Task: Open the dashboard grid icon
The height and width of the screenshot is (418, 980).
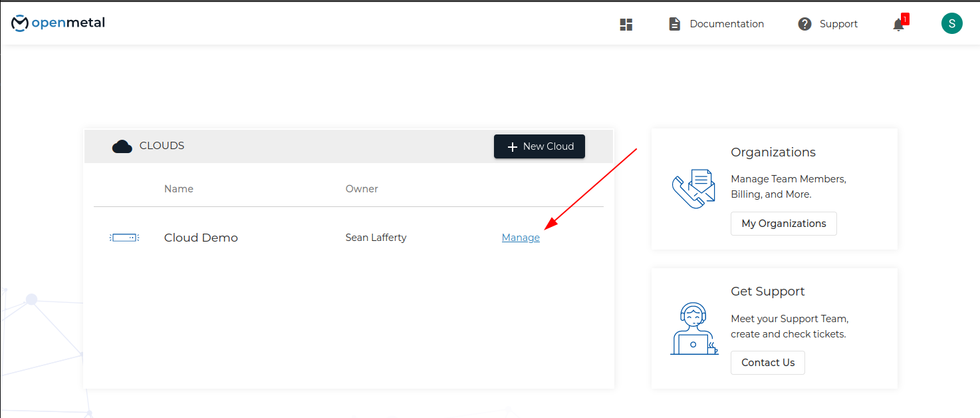Action: pos(626,25)
